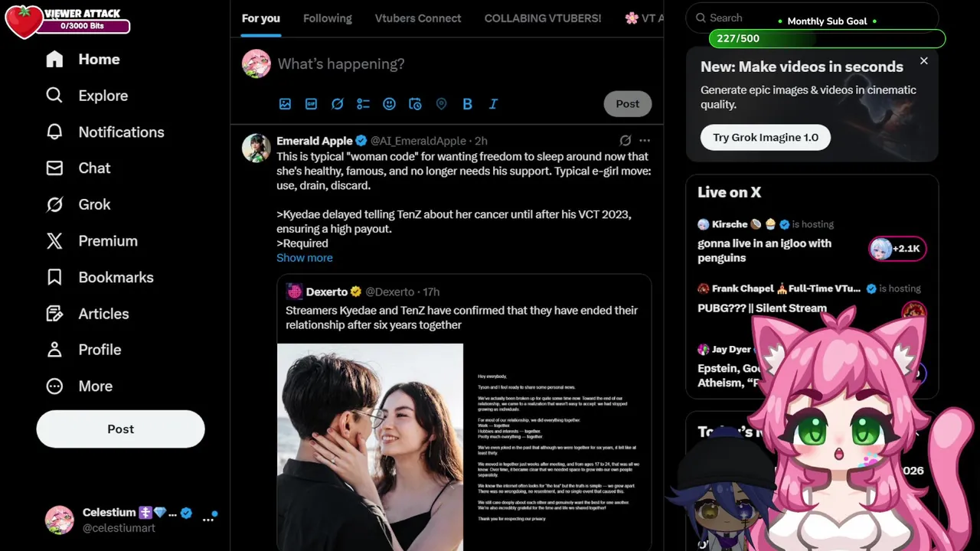Click the Grok icon on Emerald Apple post
Viewport: 980px width, 551px height.
click(x=625, y=141)
